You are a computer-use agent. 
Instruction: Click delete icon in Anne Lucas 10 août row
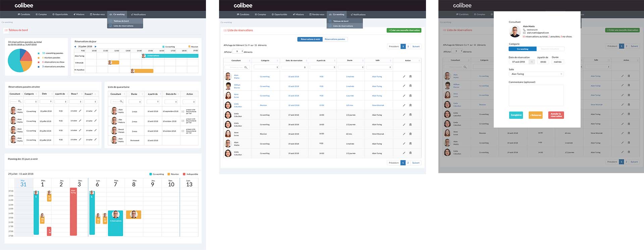(x=411, y=96)
